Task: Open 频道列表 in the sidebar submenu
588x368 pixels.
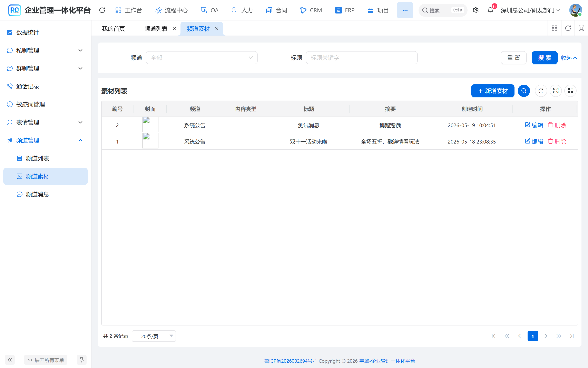Action: click(46, 158)
